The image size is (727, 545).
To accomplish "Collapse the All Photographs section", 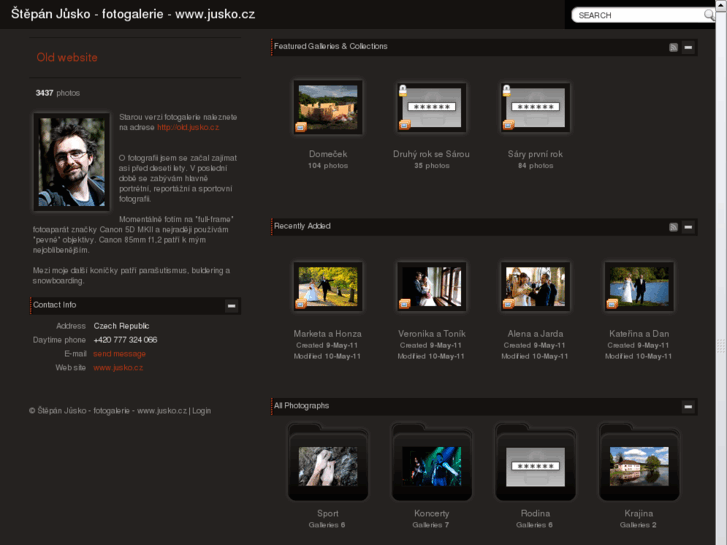I will 688,407.
